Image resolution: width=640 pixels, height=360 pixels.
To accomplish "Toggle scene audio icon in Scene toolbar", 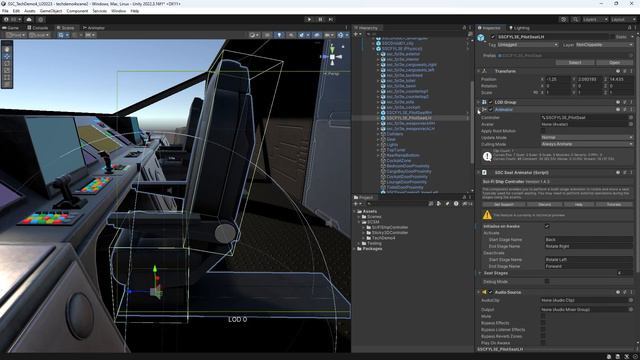I will 291,35.
